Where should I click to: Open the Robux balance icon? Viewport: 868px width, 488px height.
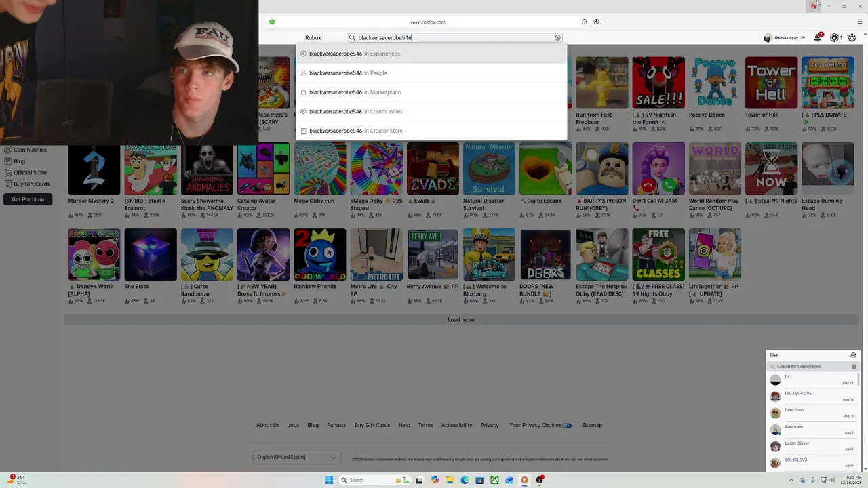coord(835,38)
